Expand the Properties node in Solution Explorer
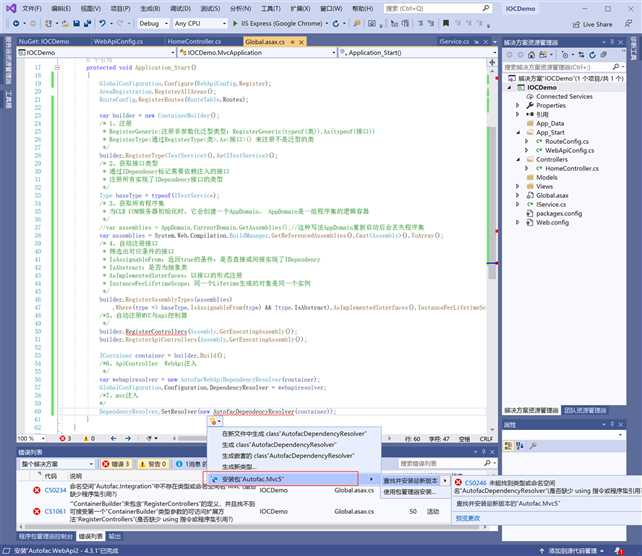This screenshot has width=642, height=556. point(518,106)
